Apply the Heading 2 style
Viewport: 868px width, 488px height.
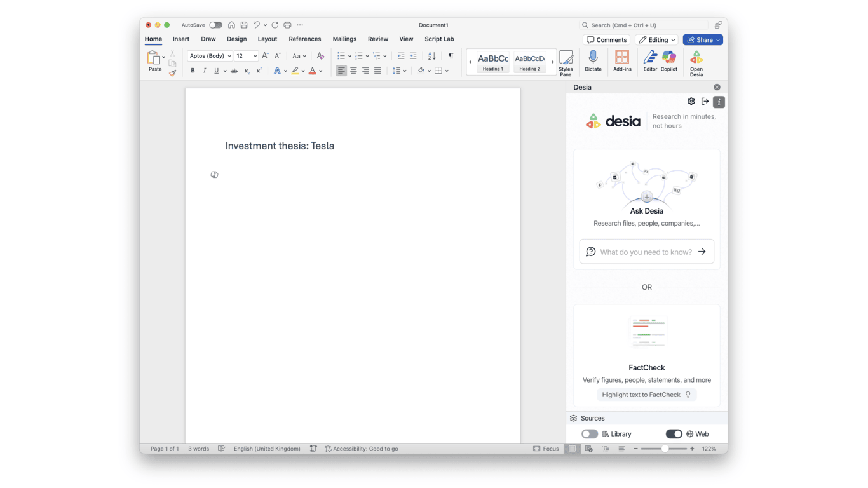coord(530,62)
